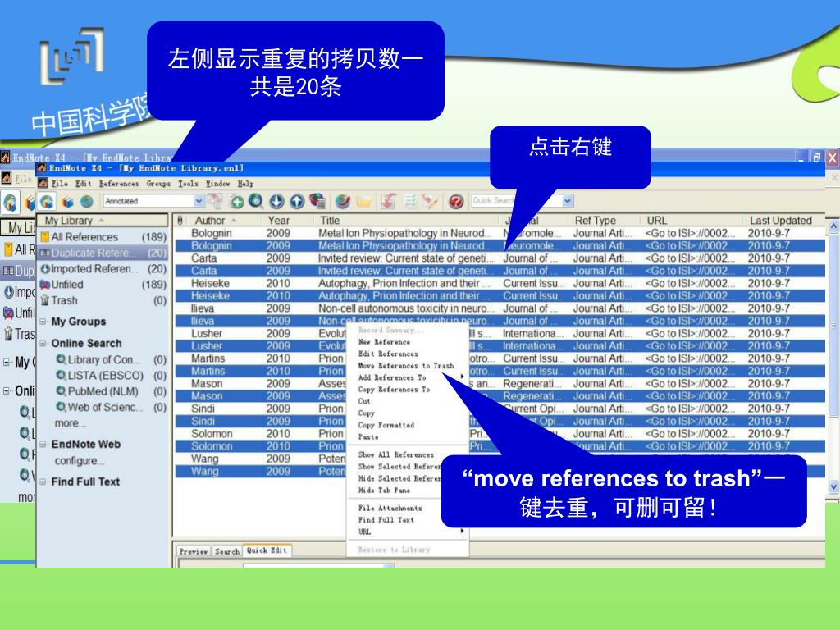Image resolution: width=840 pixels, height=630 pixels.
Task: Click the paperclip attachment column header
Action: tap(180, 220)
